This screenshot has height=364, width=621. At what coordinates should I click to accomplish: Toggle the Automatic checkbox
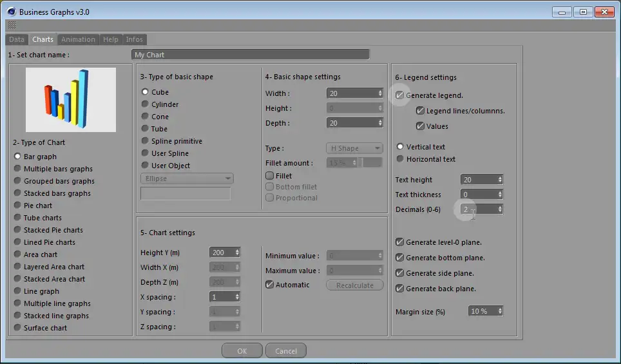tap(270, 285)
